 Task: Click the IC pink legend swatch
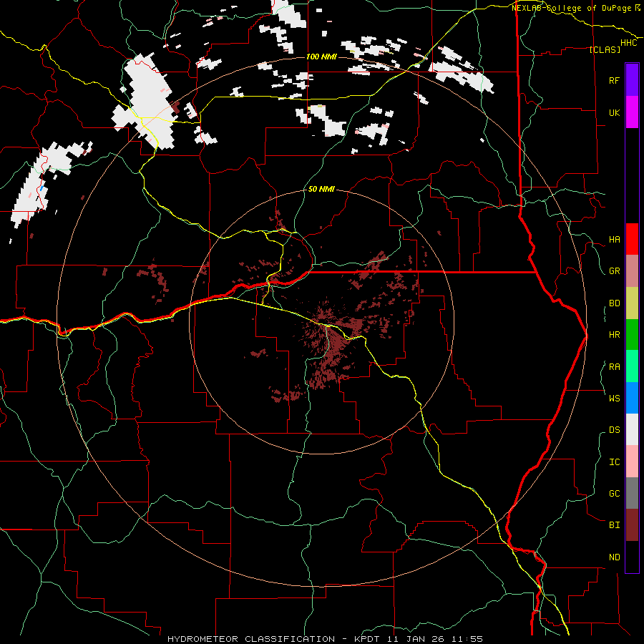coord(632,462)
